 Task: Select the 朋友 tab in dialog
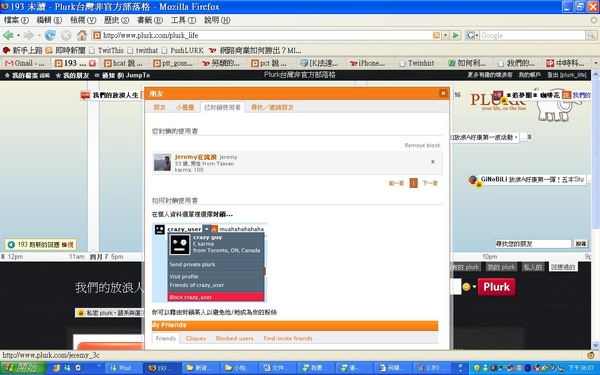160,108
